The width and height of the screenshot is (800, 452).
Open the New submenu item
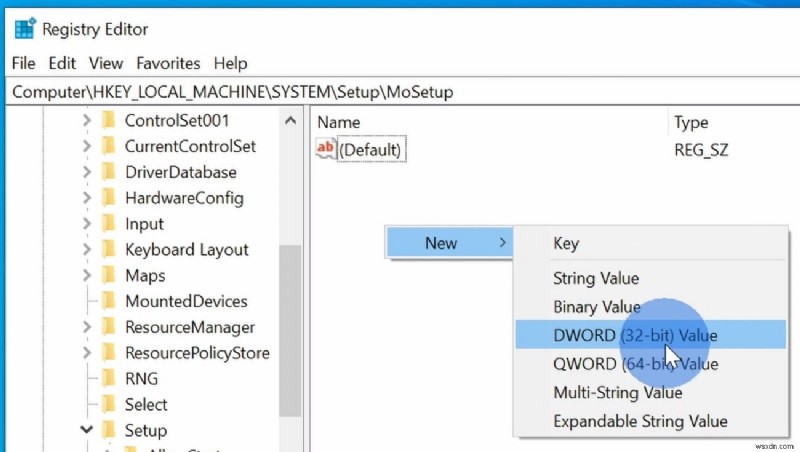click(449, 243)
